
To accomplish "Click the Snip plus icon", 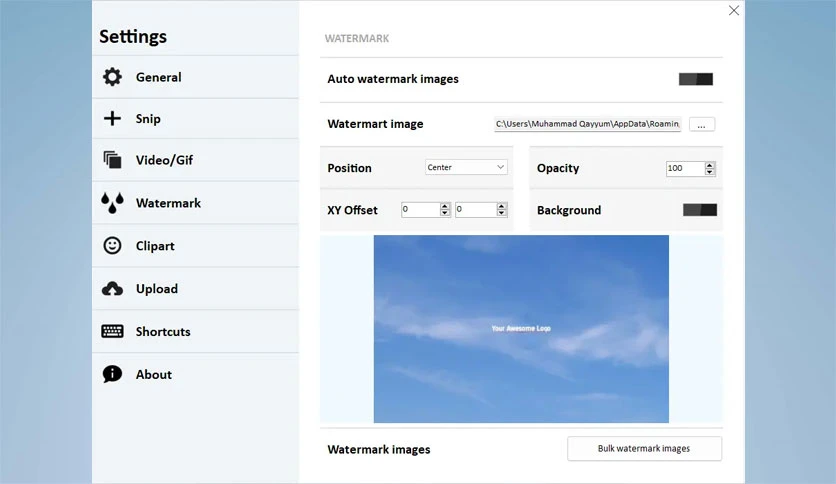I will click(112, 118).
